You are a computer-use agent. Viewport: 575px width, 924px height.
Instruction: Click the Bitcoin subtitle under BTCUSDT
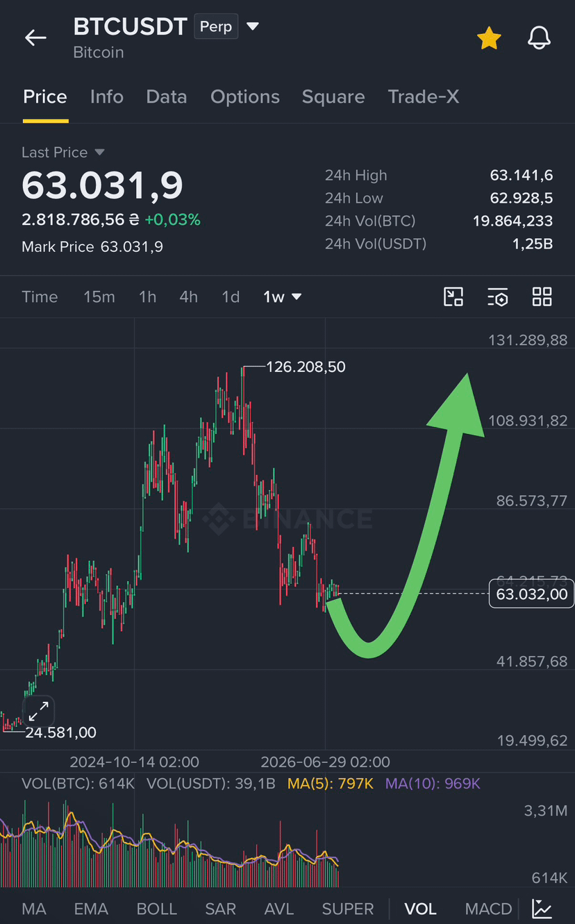click(99, 53)
